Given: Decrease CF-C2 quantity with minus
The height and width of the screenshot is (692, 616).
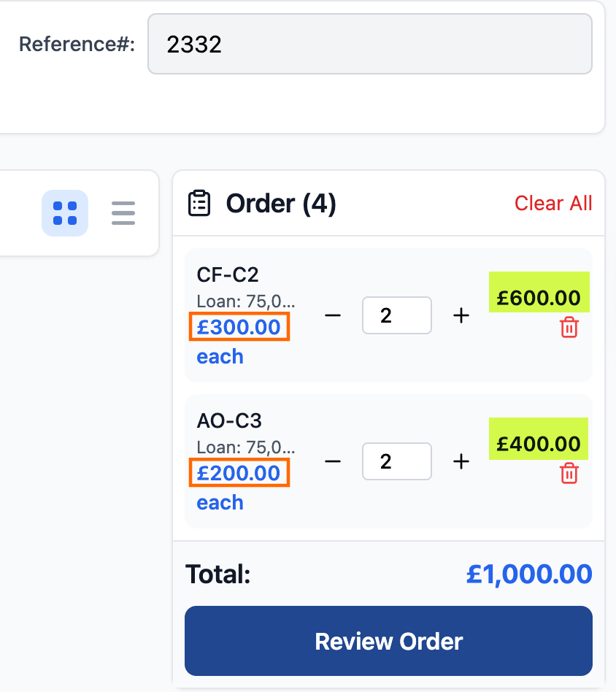Looking at the screenshot, I should (333, 315).
